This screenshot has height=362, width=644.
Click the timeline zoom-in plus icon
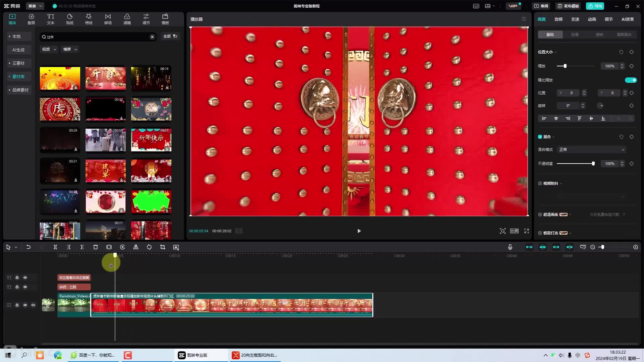(x=636, y=247)
